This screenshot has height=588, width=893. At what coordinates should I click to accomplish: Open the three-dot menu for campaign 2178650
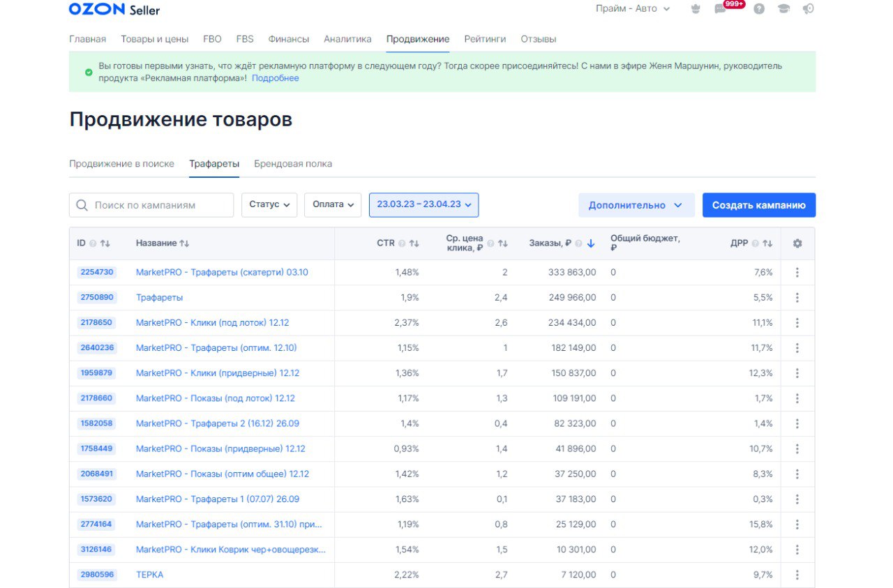(797, 323)
